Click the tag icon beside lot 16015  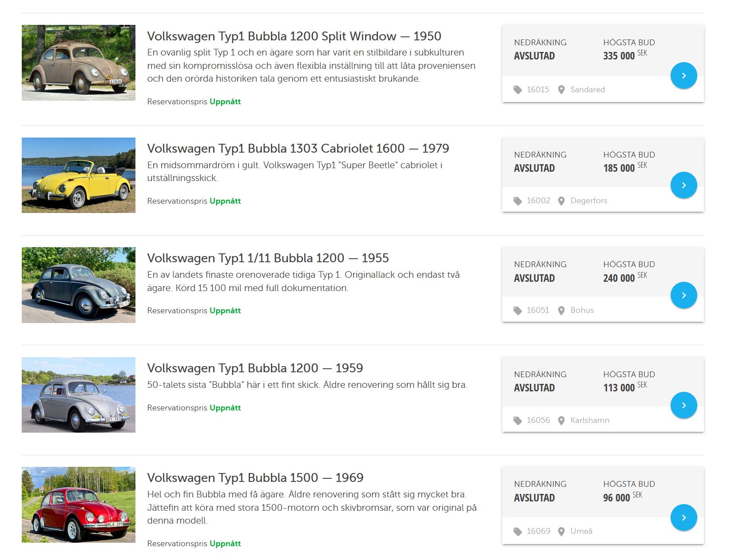pyautogui.click(x=517, y=90)
